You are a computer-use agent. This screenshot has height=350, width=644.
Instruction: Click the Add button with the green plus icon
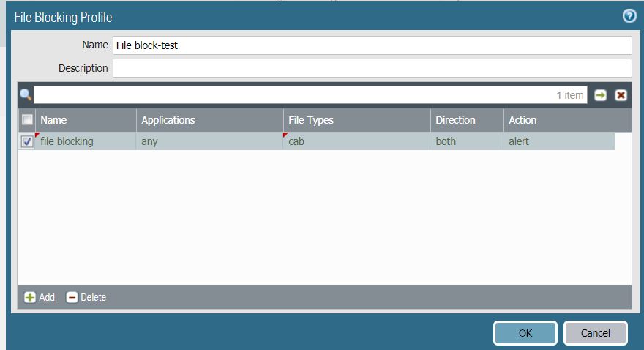40,297
